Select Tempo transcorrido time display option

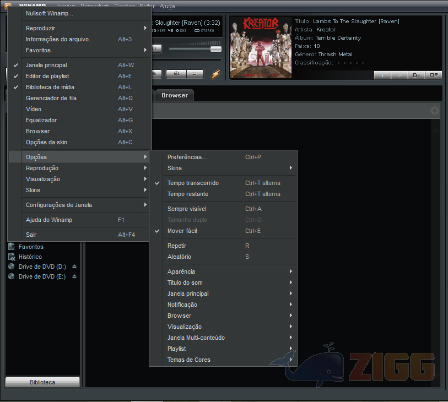click(x=224, y=183)
